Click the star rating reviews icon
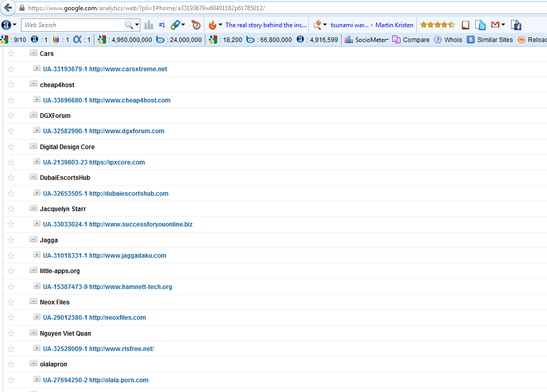 [437, 25]
